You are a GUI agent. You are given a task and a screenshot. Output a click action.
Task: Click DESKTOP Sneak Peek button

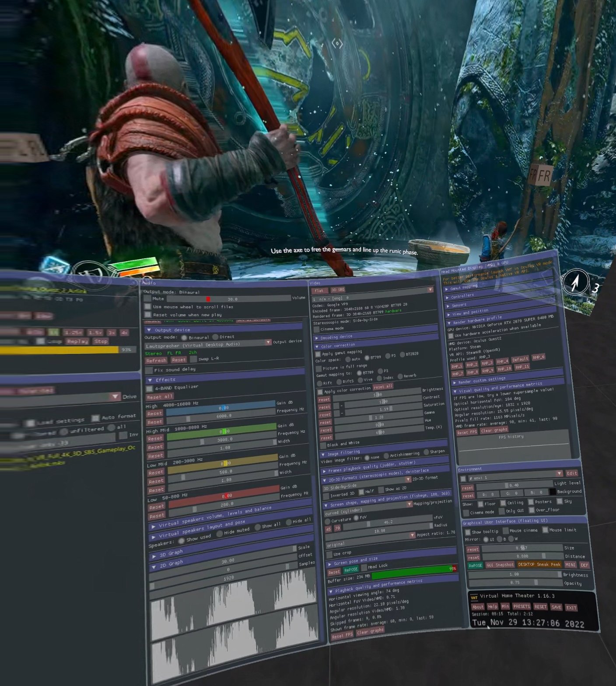tap(539, 564)
